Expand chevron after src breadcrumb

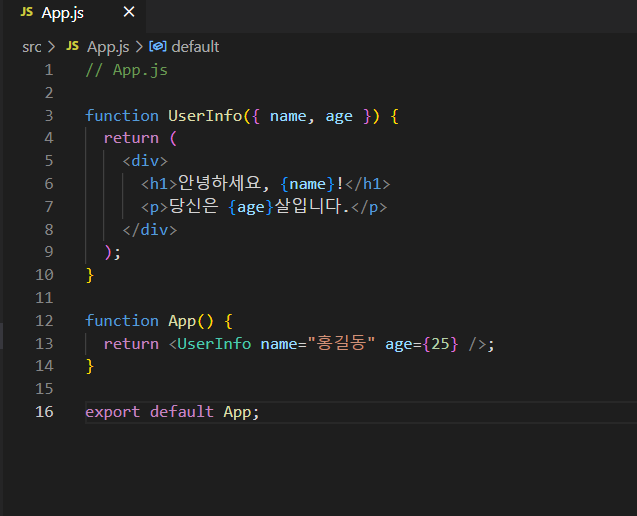[x=51, y=47]
